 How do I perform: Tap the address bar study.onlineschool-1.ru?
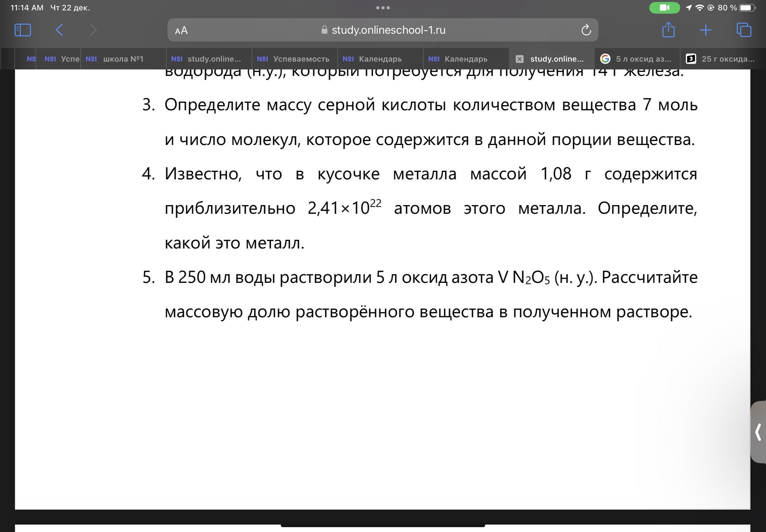[383, 30]
